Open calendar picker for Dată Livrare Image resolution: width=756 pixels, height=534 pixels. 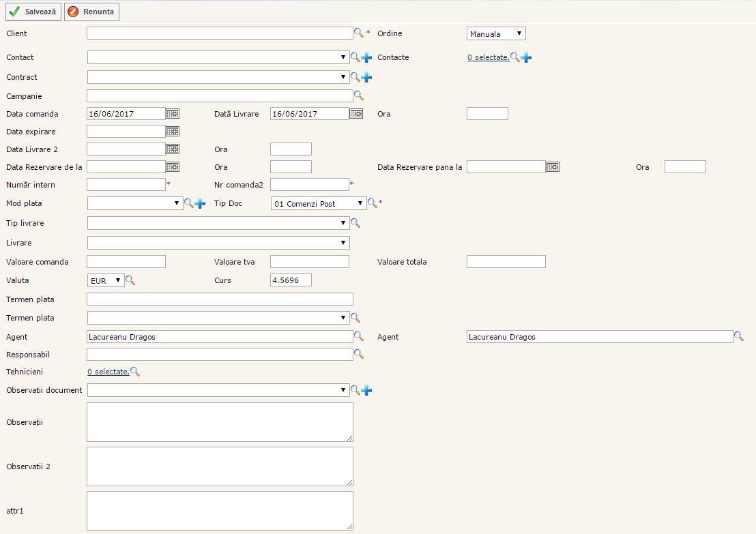356,114
